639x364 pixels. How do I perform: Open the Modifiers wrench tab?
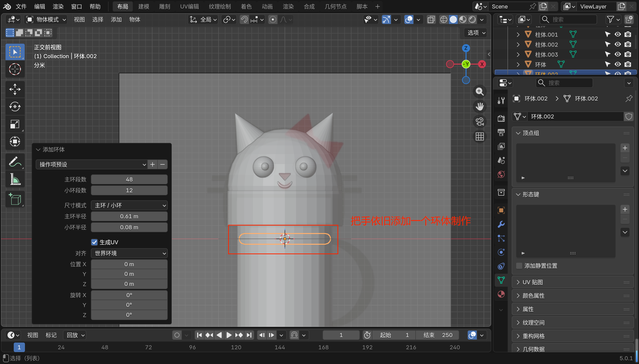(501, 224)
